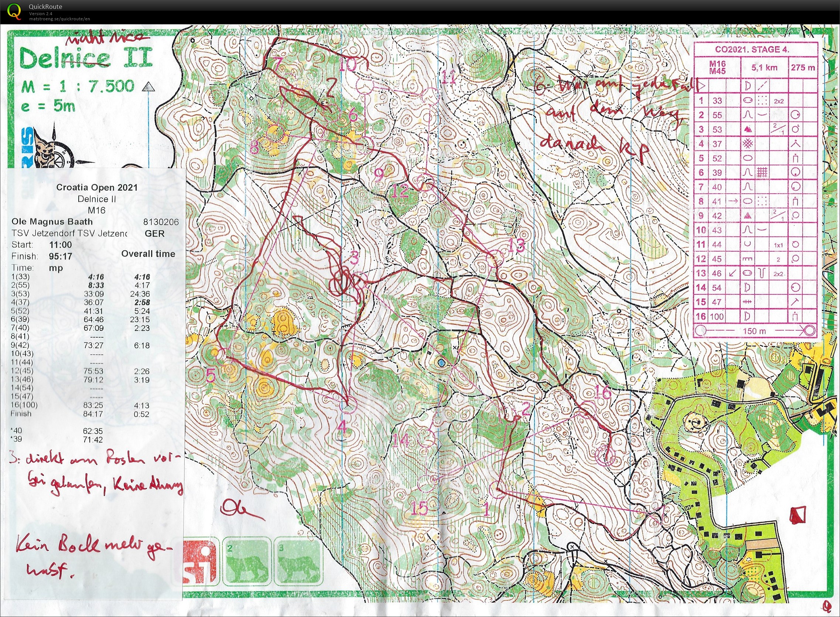Click control number 16 on the map

[x=602, y=392]
